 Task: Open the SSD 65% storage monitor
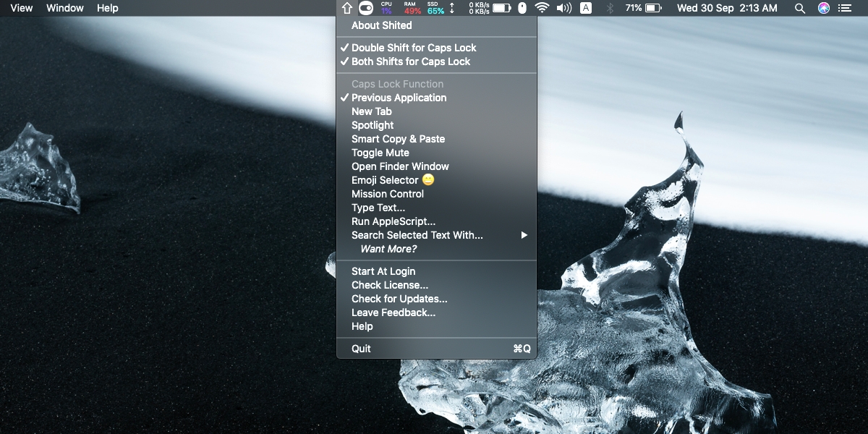pos(432,8)
